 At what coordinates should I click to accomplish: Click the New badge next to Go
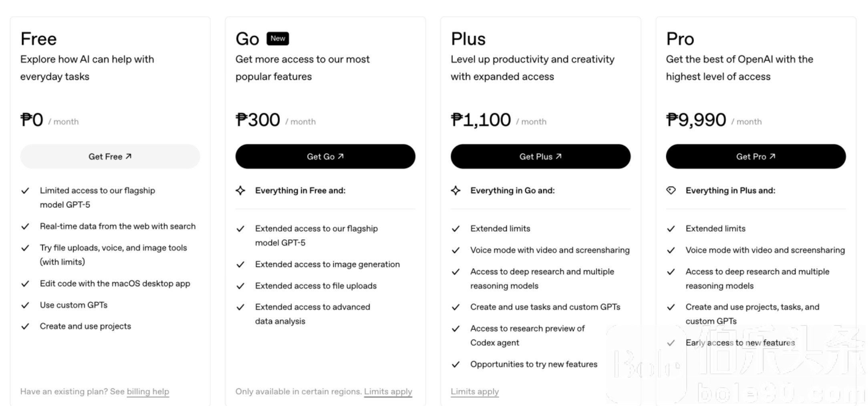click(277, 38)
